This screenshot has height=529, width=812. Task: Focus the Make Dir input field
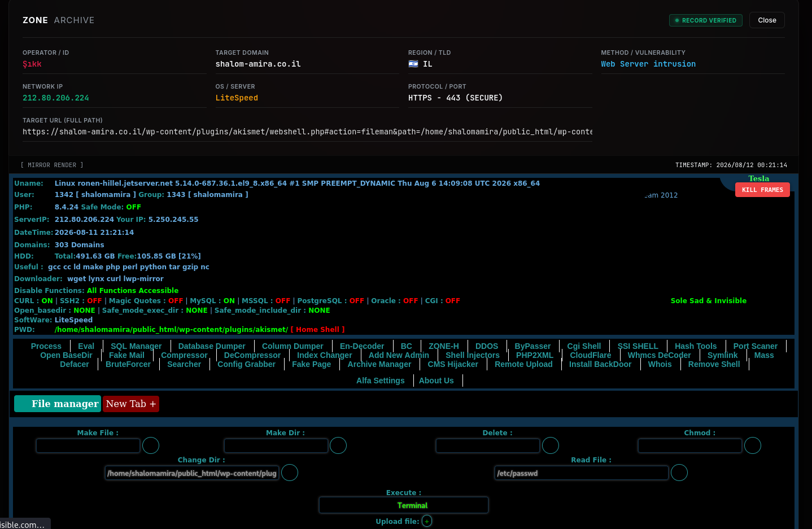click(x=276, y=445)
